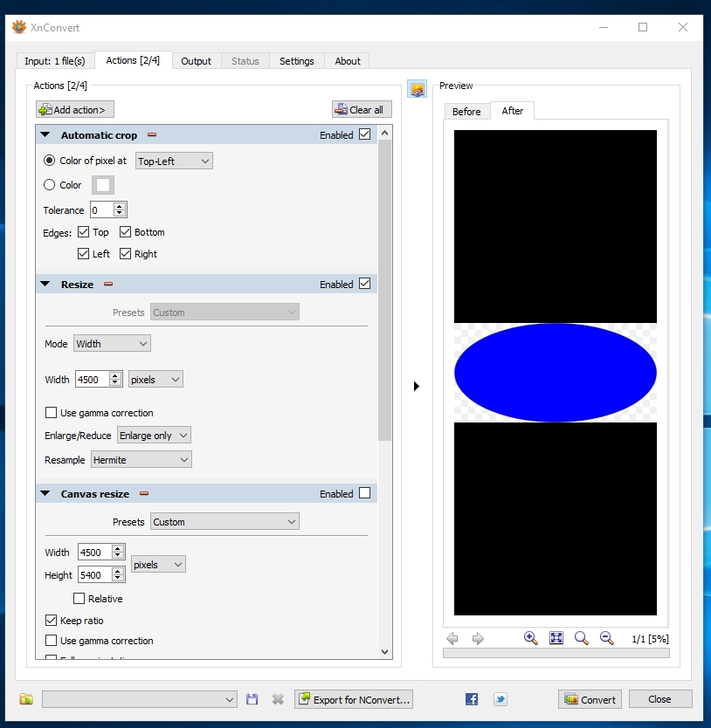Open the Facebook link icon

pyautogui.click(x=471, y=699)
